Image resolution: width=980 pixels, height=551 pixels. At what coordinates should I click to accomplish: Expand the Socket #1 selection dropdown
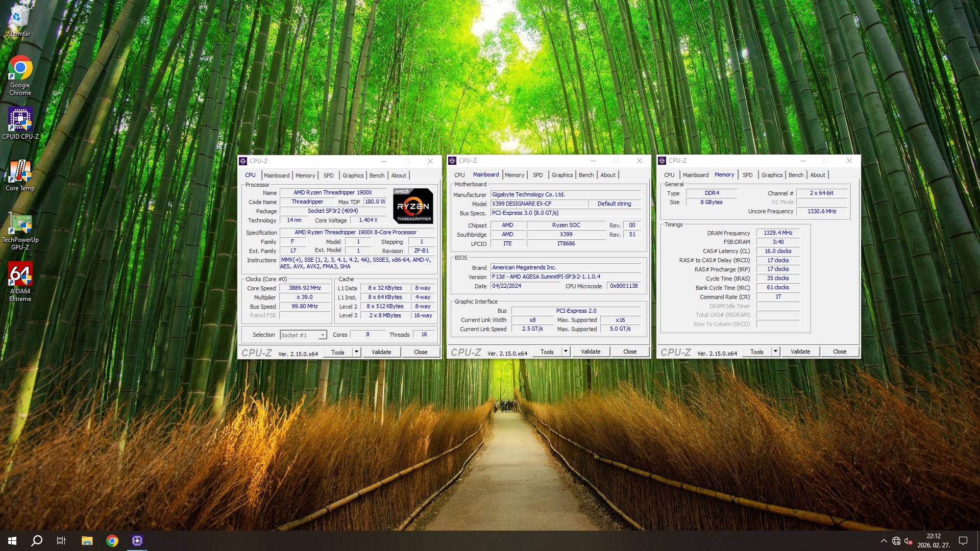323,335
